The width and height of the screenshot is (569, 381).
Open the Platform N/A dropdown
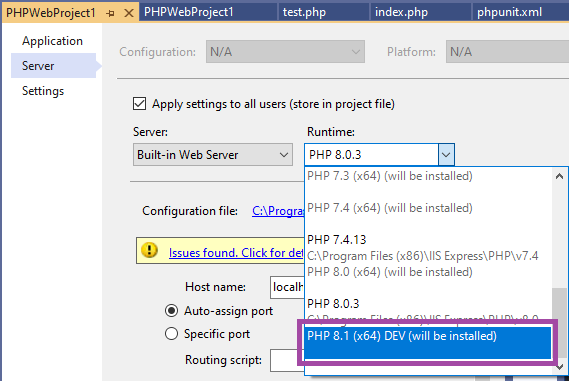pyautogui.click(x=507, y=52)
